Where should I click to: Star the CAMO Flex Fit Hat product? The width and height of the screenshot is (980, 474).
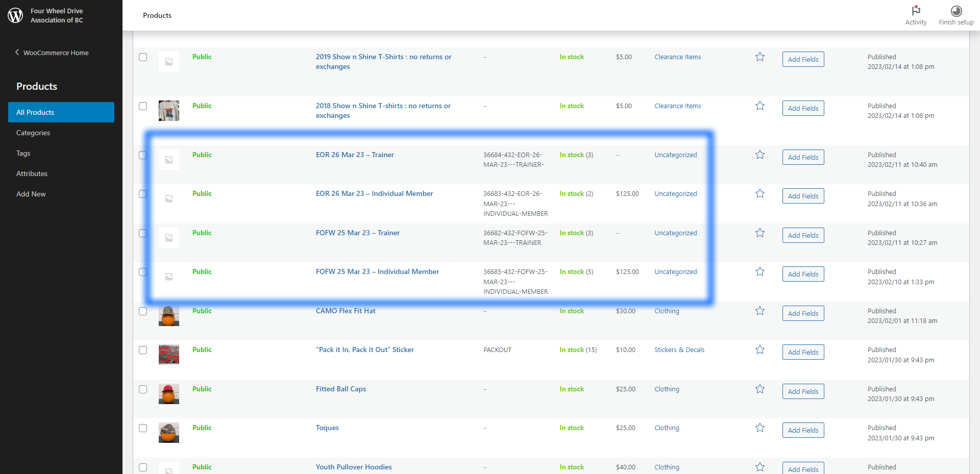[x=760, y=311]
